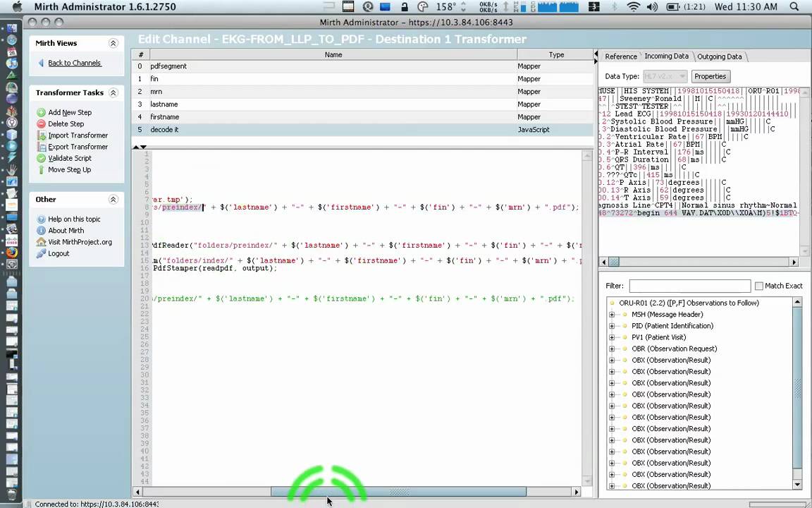
Task: Switch to the Incoming Data tab
Action: [x=667, y=56]
